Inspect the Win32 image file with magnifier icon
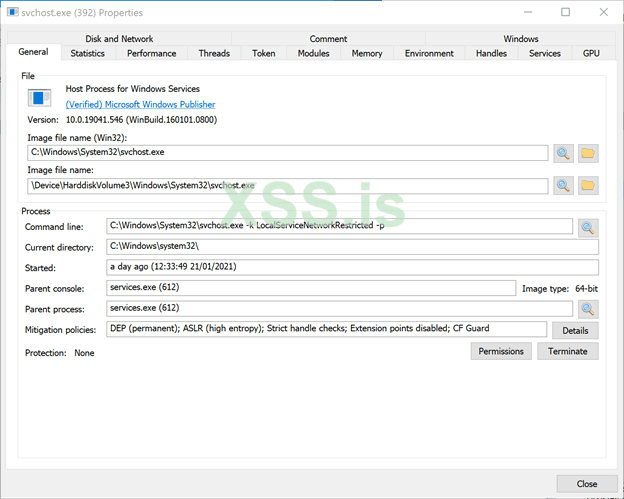The image size is (624, 499). pyautogui.click(x=563, y=153)
